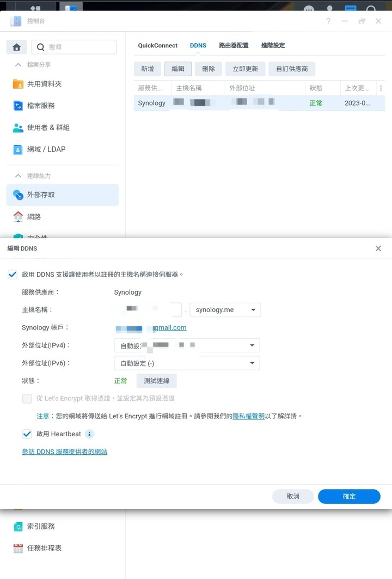392x579 pixels.
Task: Open File Services (檔案服務) icon
Action: 18,106
